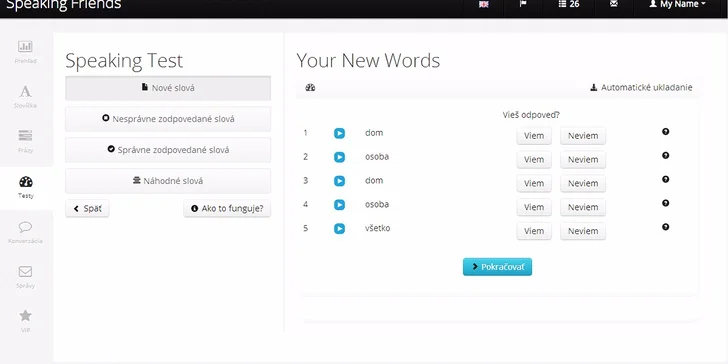Open help icon for row 3
The height and width of the screenshot is (364, 728).
pos(665,179)
